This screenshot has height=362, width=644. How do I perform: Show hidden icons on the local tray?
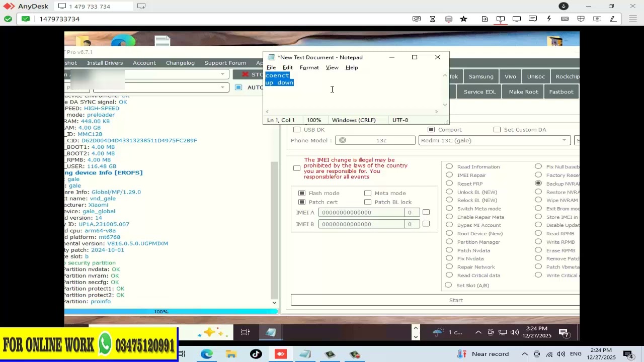524,354
